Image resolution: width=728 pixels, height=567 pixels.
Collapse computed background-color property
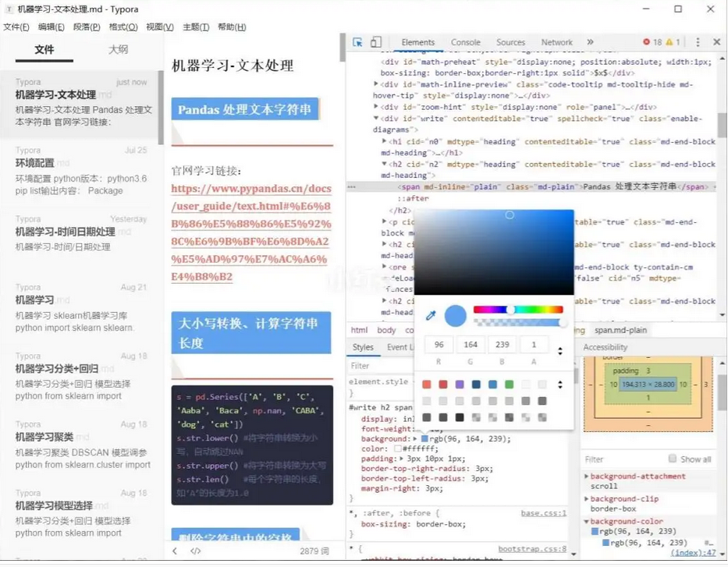587,522
